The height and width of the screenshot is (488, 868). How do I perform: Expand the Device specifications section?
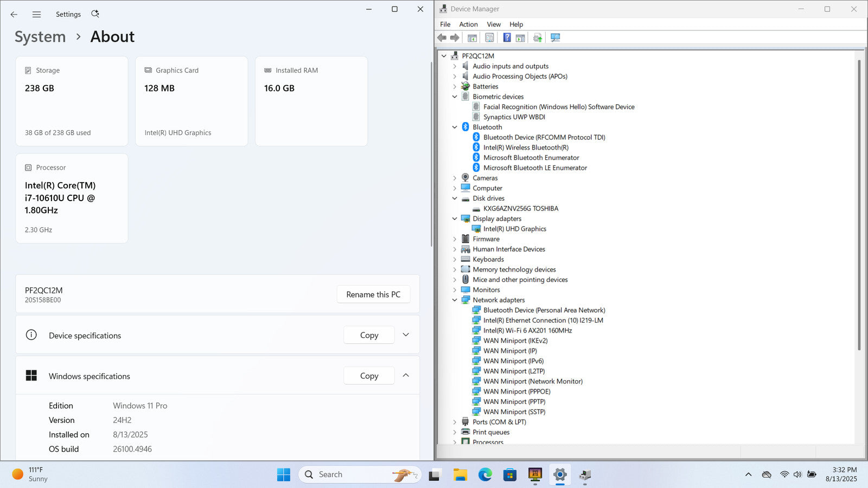pyautogui.click(x=406, y=335)
